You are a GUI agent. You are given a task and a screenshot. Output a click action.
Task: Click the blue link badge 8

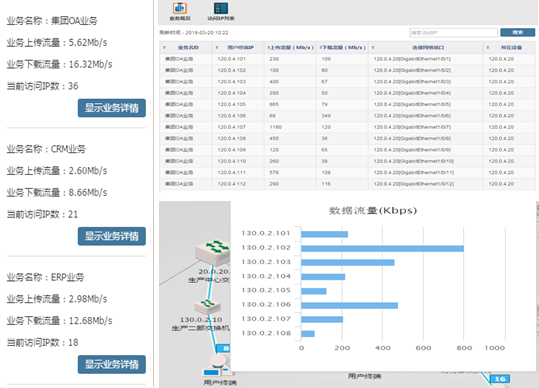click(x=224, y=348)
